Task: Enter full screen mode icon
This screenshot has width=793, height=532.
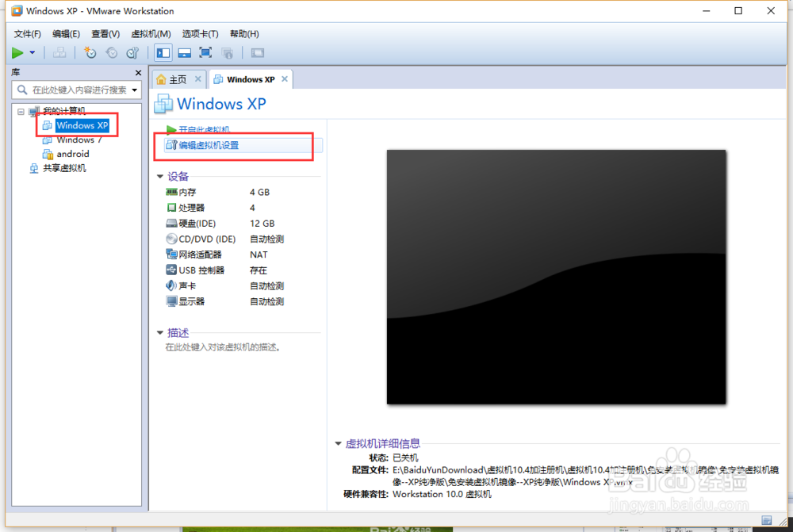Action: (205, 52)
